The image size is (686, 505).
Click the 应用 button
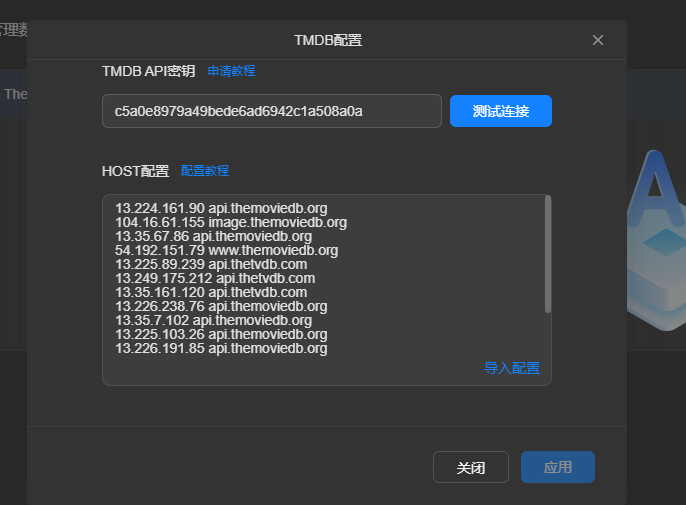(x=558, y=467)
